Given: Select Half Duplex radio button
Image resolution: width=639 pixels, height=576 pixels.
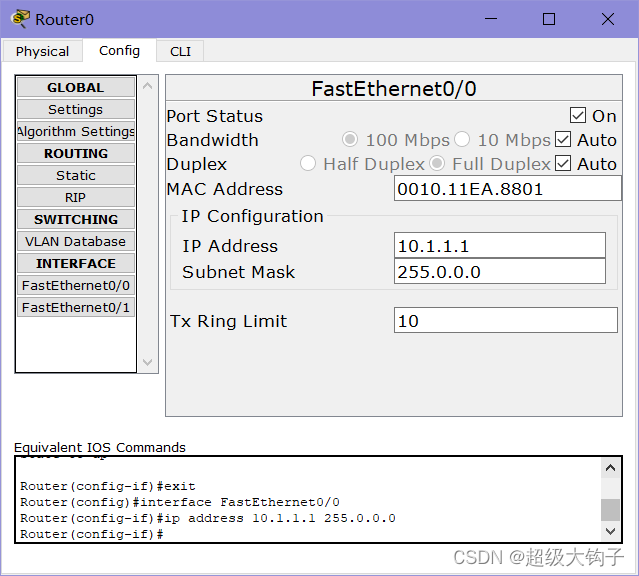Looking at the screenshot, I should [x=308, y=163].
